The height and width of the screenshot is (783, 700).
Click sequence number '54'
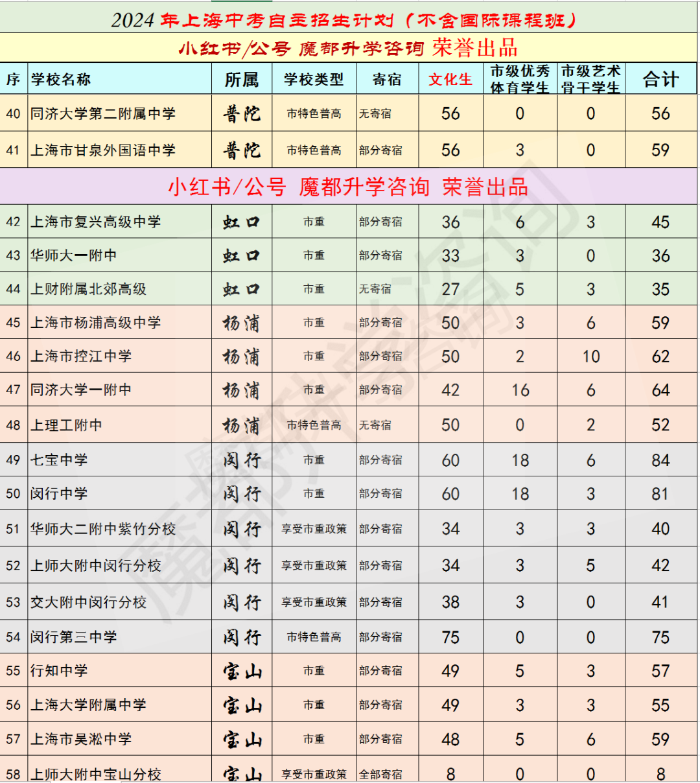pyautogui.click(x=14, y=637)
